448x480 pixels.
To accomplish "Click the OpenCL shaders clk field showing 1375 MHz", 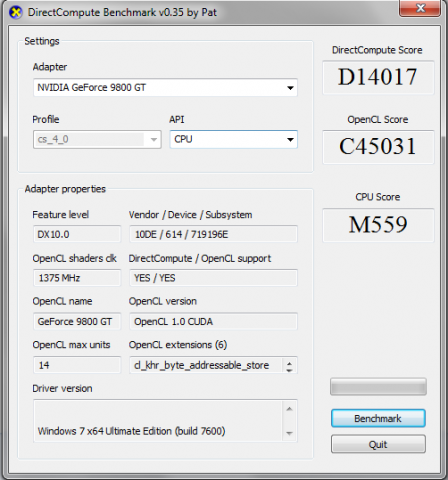I will coord(77,278).
